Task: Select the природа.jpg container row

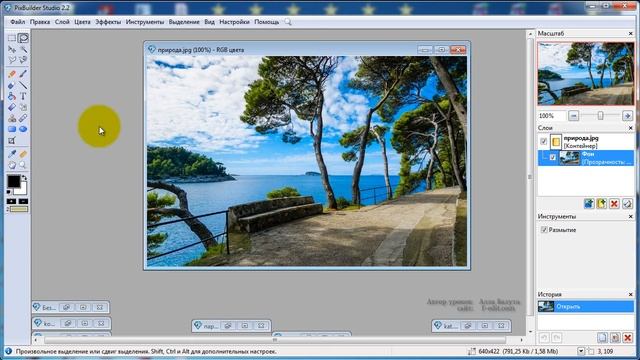Action: pyautogui.click(x=586, y=142)
